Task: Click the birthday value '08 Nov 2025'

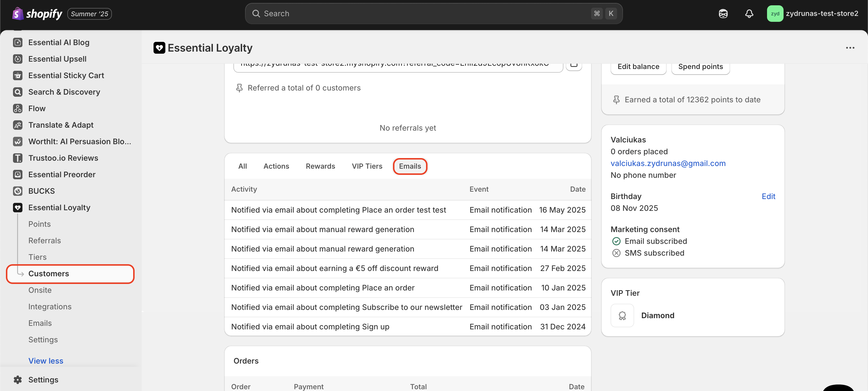Action: (634, 208)
